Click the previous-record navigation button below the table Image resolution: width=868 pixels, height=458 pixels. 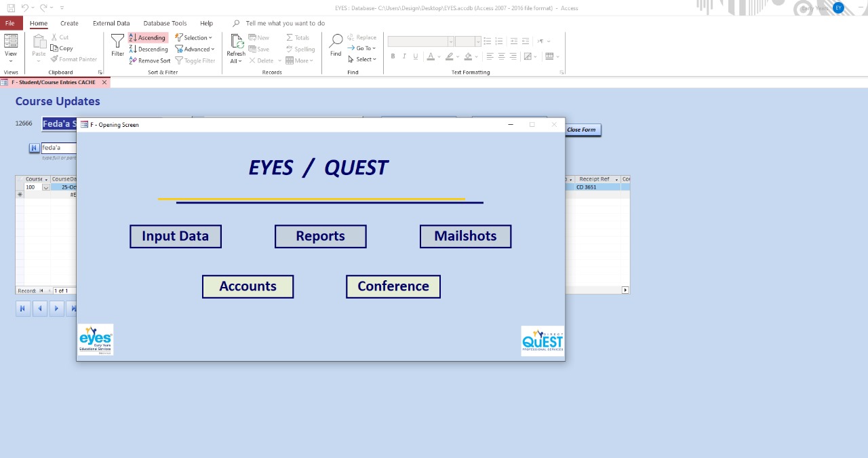pyautogui.click(x=39, y=309)
